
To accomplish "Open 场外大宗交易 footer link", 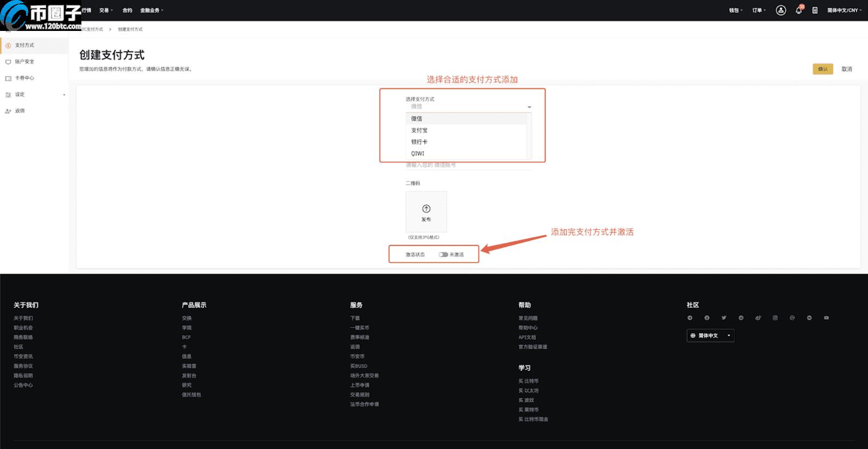I will tap(365, 376).
